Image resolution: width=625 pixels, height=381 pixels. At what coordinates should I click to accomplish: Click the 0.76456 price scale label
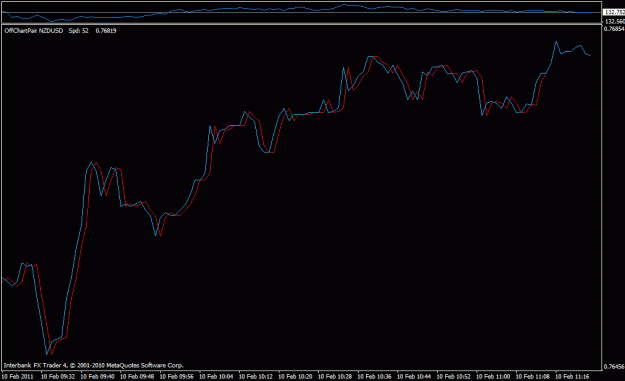(614, 367)
